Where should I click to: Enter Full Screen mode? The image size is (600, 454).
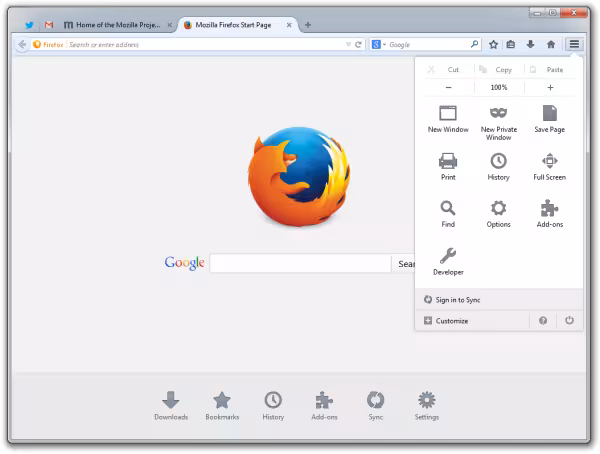pyautogui.click(x=549, y=167)
